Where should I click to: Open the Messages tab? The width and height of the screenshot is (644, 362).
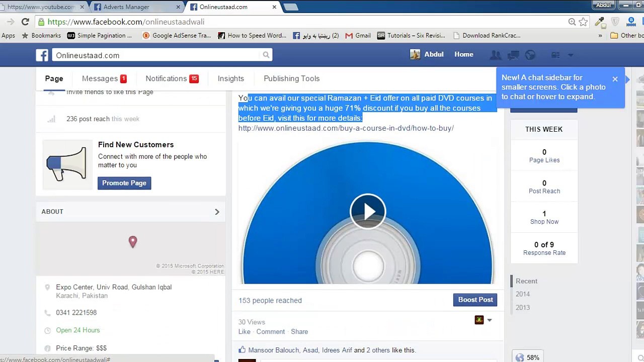(x=104, y=78)
